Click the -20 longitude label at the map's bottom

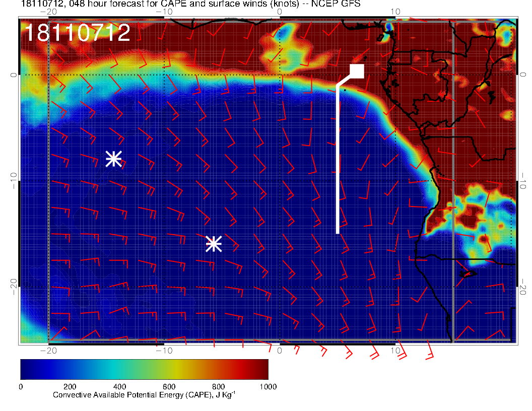[48, 350]
